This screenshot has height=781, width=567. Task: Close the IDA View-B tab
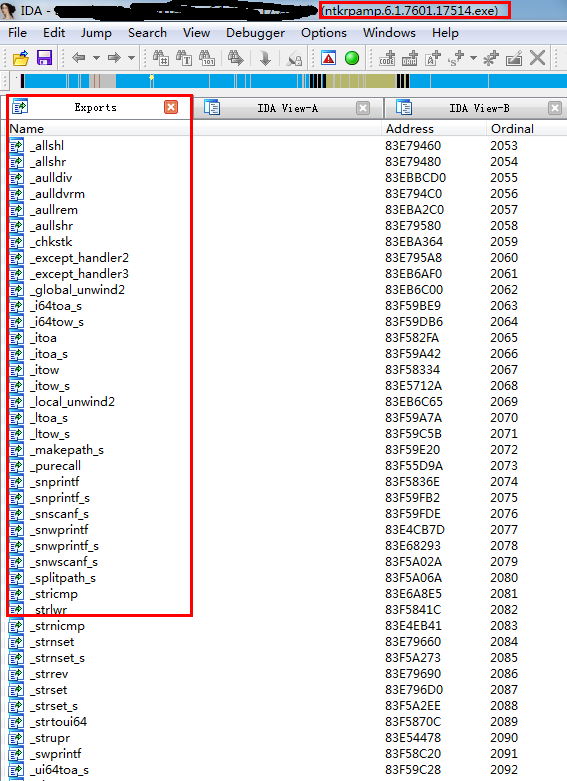(x=555, y=108)
